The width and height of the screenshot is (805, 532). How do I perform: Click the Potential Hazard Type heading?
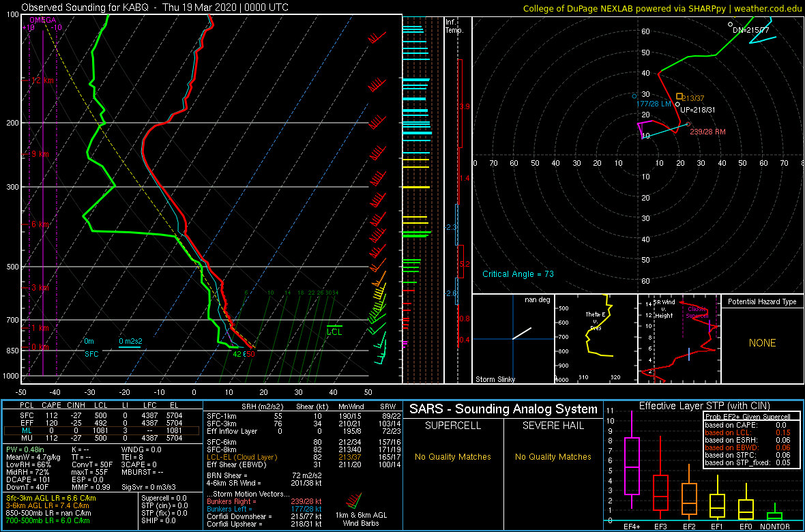pyautogui.click(x=763, y=302)
